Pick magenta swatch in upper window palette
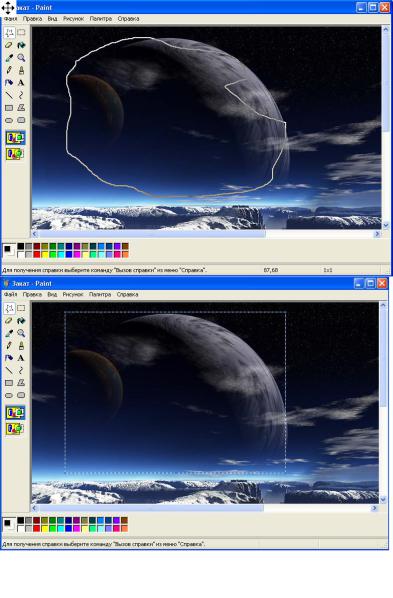 (77, 254)
